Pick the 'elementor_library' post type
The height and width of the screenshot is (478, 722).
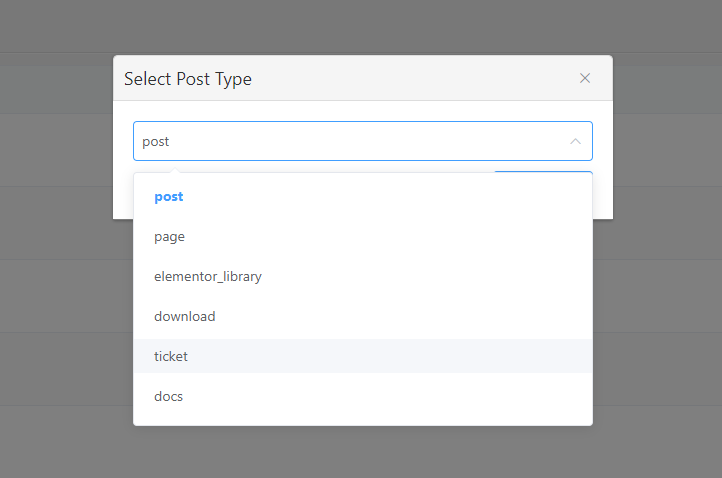208,277
